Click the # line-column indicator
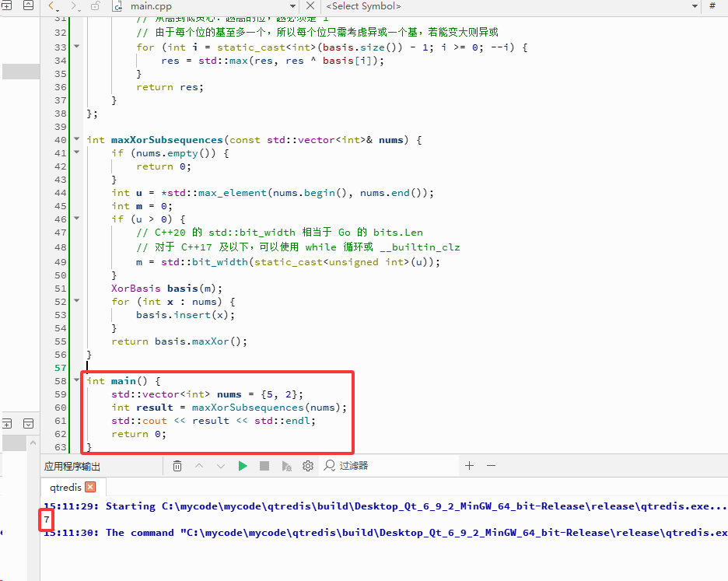 tap(712, 6)
